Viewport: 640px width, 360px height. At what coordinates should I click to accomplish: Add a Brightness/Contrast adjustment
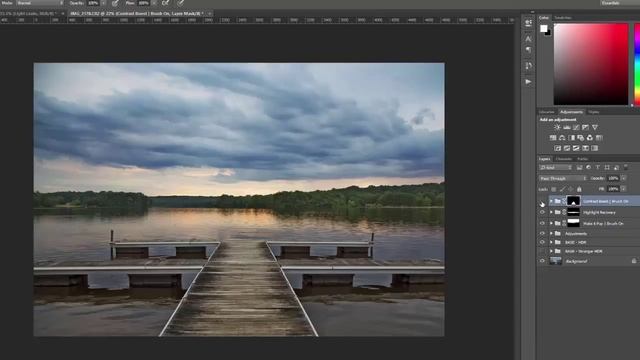click(x=557, y=127)
